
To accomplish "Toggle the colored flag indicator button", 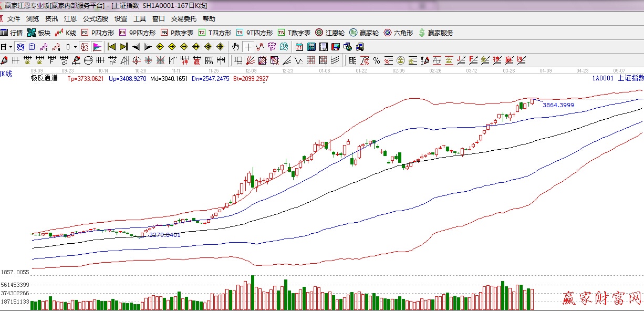I will 97,47.
